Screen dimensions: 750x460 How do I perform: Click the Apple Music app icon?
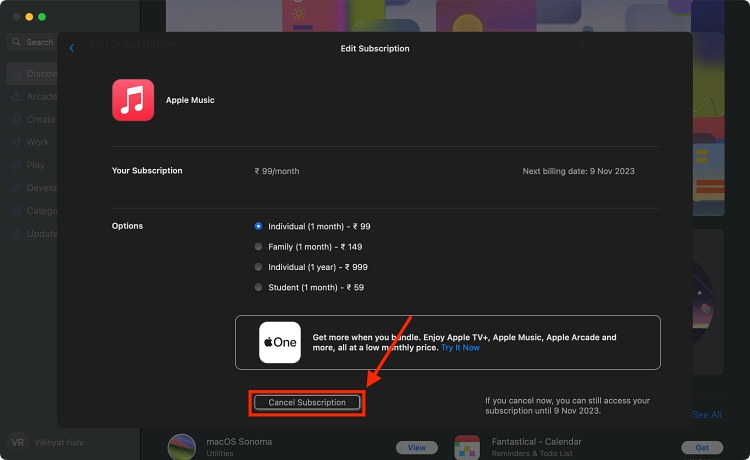133,100
